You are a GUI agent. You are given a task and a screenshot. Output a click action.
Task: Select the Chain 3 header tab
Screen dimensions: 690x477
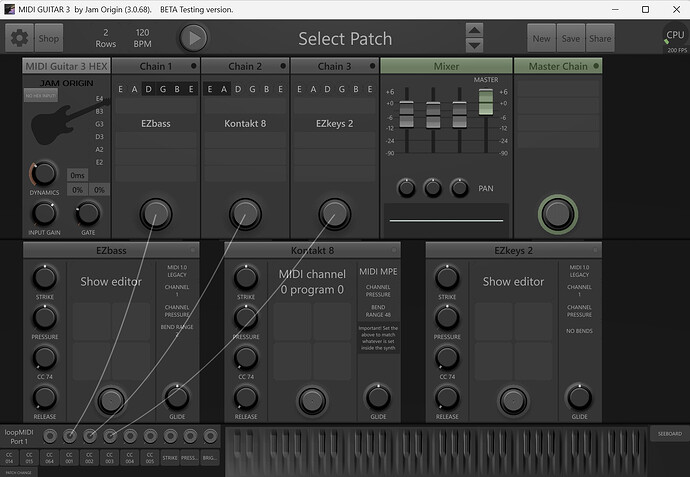(333, 67)
